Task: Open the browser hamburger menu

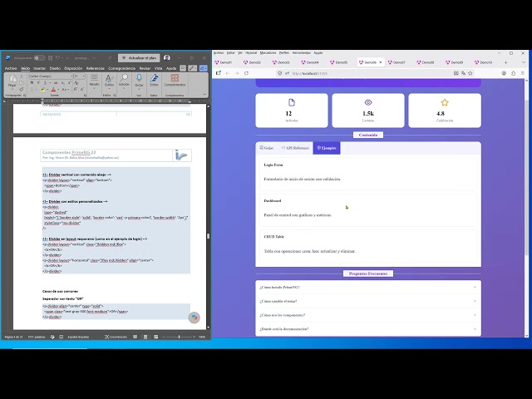Action: click(x=523, y=73)
